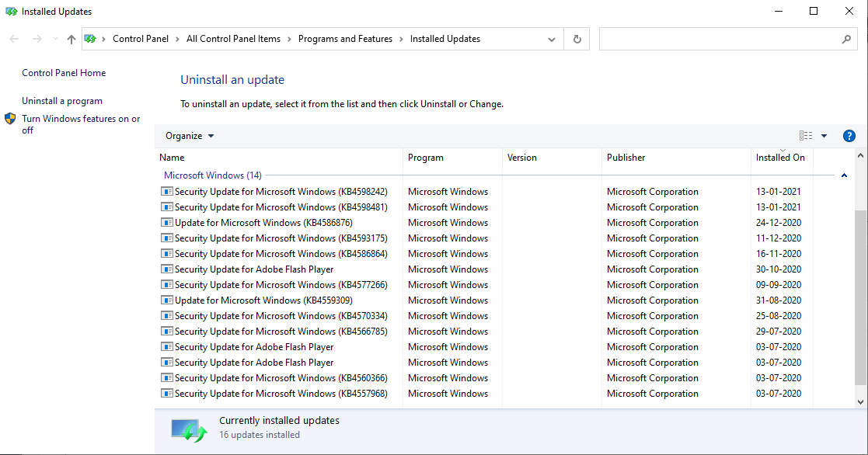Focus the search box in Installed Updates
Image resolution: width=868 pixels, height=455 pixels.
pyautogui.click(x=720, y=40)
